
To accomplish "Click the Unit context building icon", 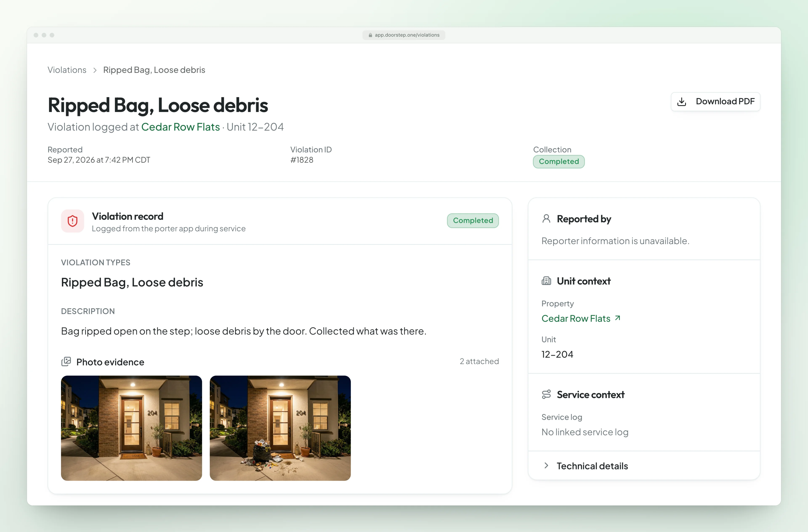I will (546, 281).
